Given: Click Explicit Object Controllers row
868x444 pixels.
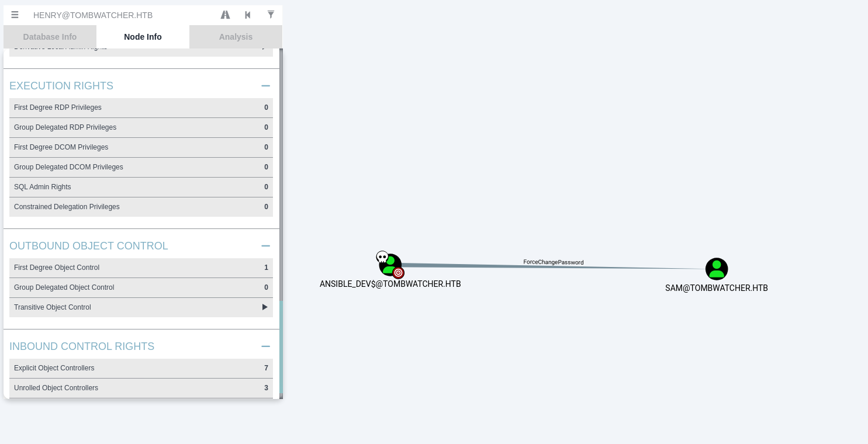Looking at the screenshot, I should point(141,368).
